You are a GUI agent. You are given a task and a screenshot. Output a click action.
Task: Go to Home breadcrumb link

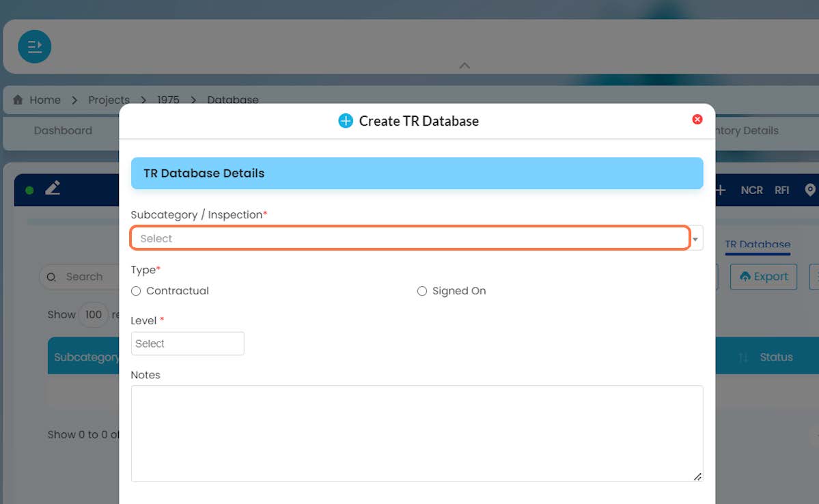45,100
